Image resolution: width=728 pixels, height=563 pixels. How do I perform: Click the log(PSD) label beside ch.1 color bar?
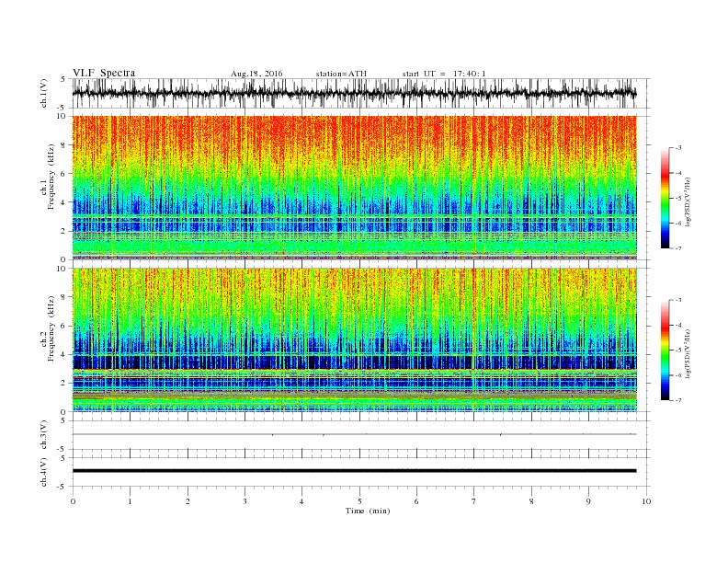(x=688, y=202)
